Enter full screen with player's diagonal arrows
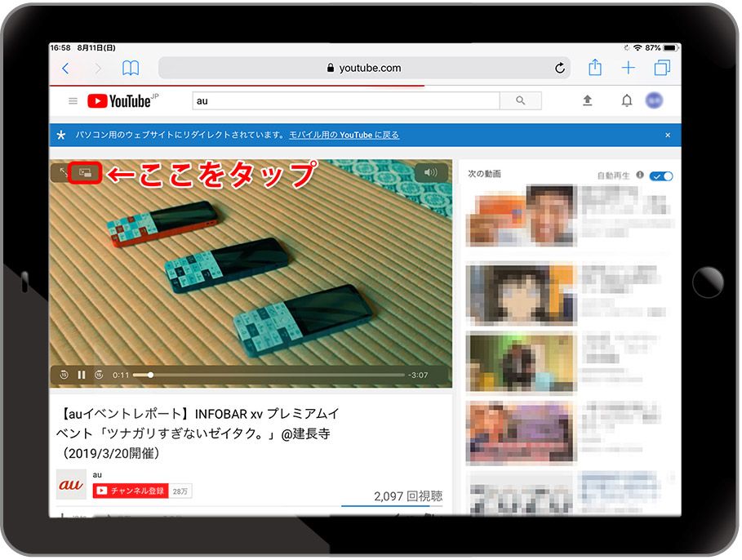 pyautogui.click(x=63, y=171)
